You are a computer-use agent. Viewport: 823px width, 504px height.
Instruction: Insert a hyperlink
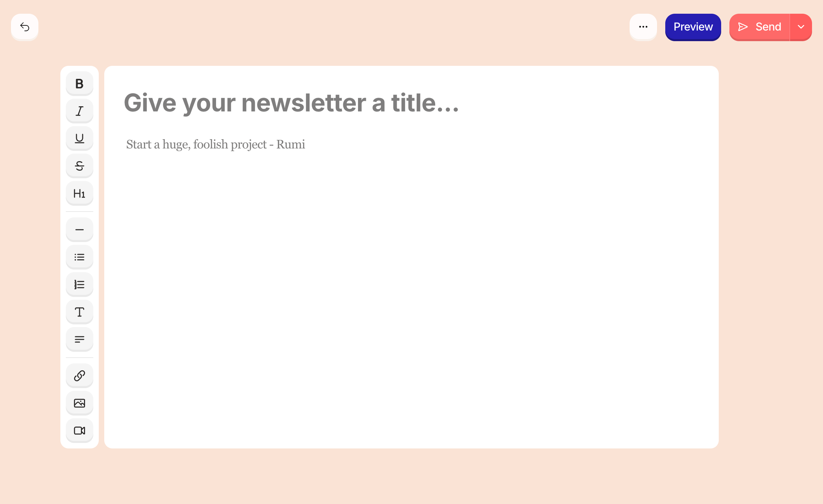(79, 376)
